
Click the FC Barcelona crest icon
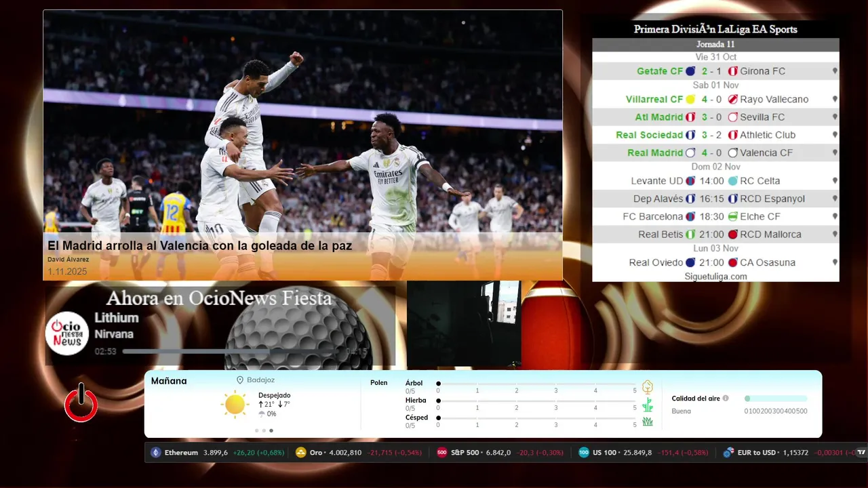coord(691,217)
